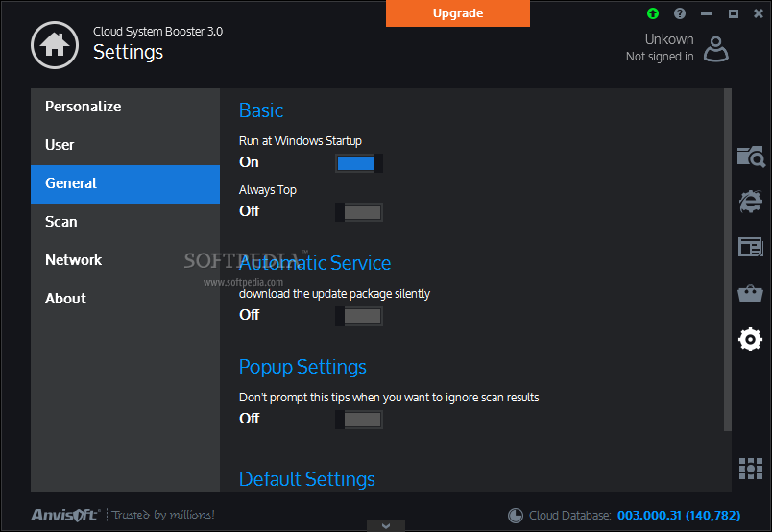The height and width of the screenshot is (532, 772).
Task: Select the General settings section
Action: click(x=125, y=183)
